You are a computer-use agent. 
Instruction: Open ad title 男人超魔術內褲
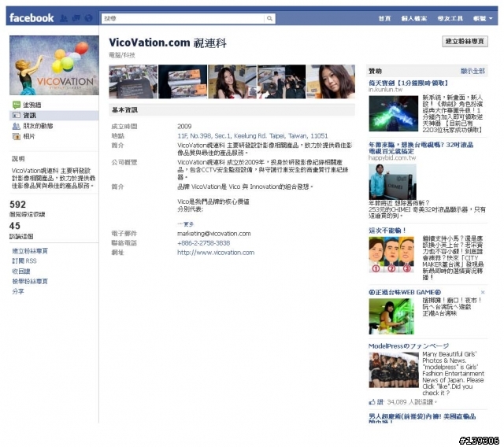pyautogui.click(x=422, y=416)
